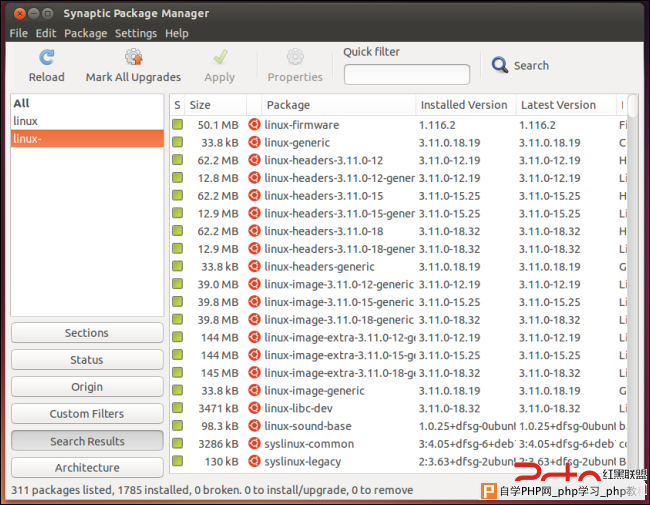Sort by the Package column header
This screenshot has width=650, height=505.
click(339, 105)
